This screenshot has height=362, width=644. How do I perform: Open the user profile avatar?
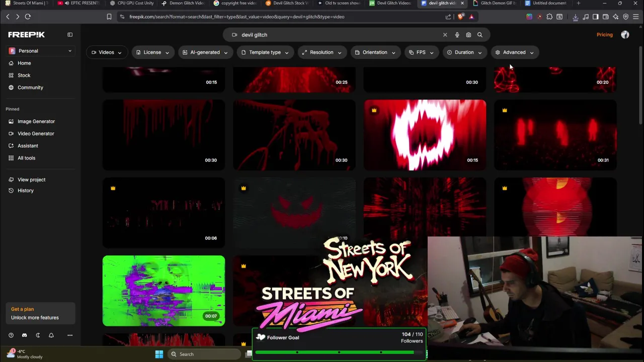[x=625, y=35]
